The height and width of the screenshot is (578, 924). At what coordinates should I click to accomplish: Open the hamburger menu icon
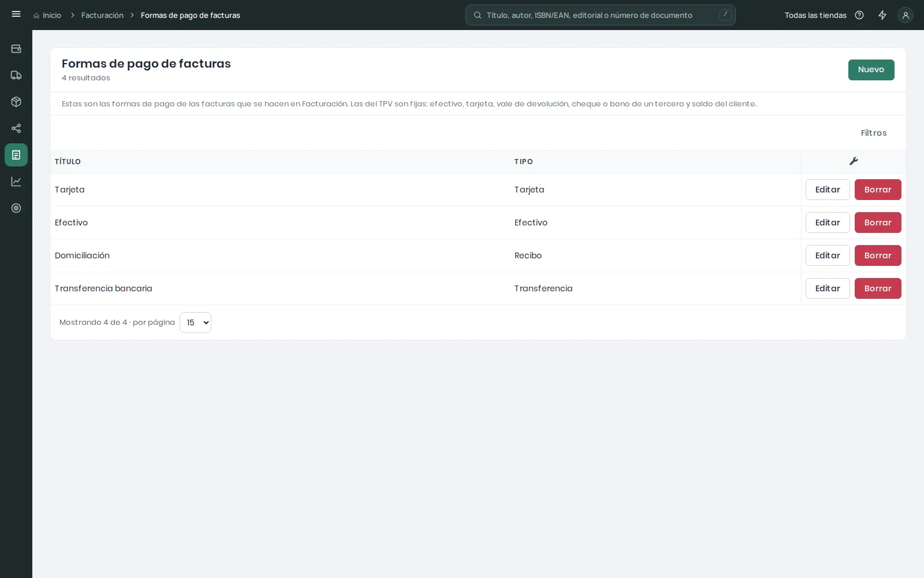pos(16,14)
